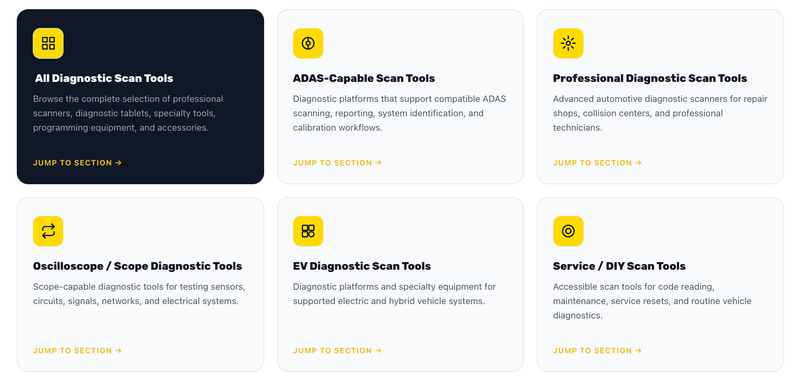
Task: Click the description starting 'Browse the complete selection'
Action: (128, 113)
